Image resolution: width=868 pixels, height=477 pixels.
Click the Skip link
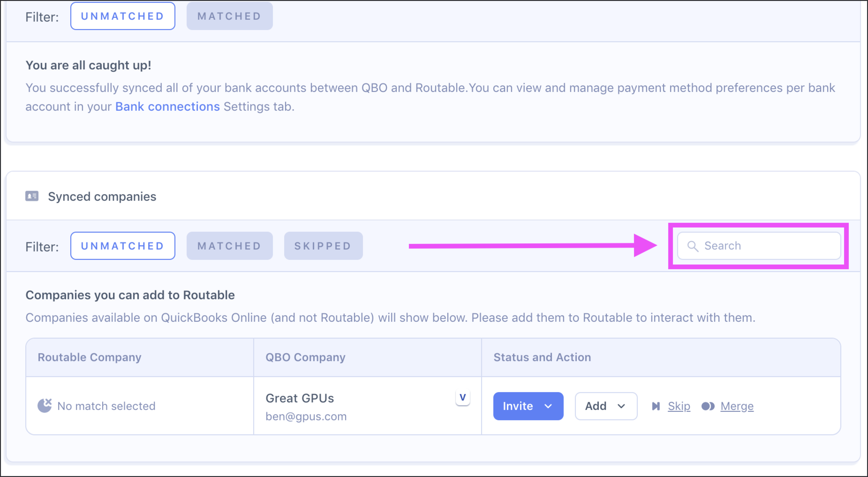[x=679, y=406]
